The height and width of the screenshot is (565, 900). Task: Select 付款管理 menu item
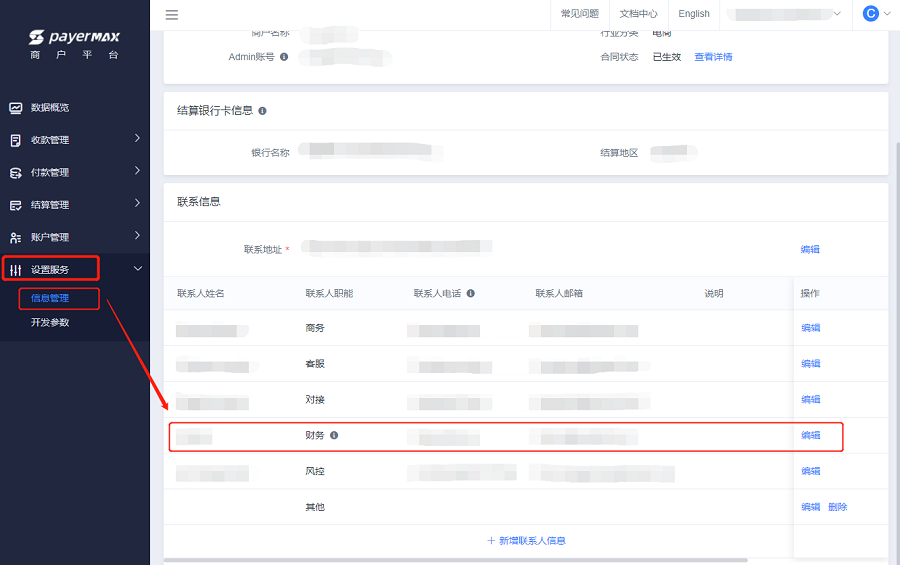click(x=50, y=173)
